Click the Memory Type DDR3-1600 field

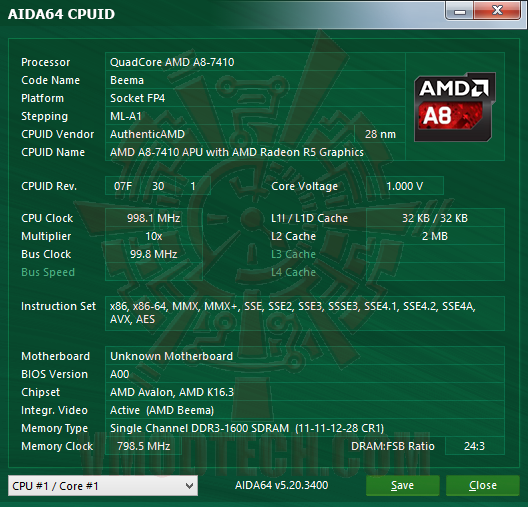pos(305,428)
